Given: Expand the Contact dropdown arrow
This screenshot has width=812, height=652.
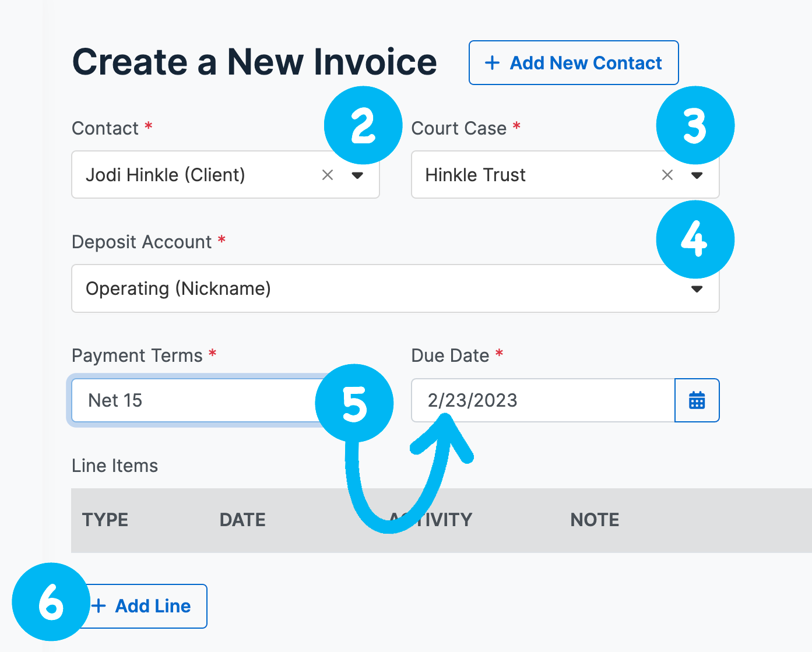Looking at the screenshot, I should tap(357, 175).
